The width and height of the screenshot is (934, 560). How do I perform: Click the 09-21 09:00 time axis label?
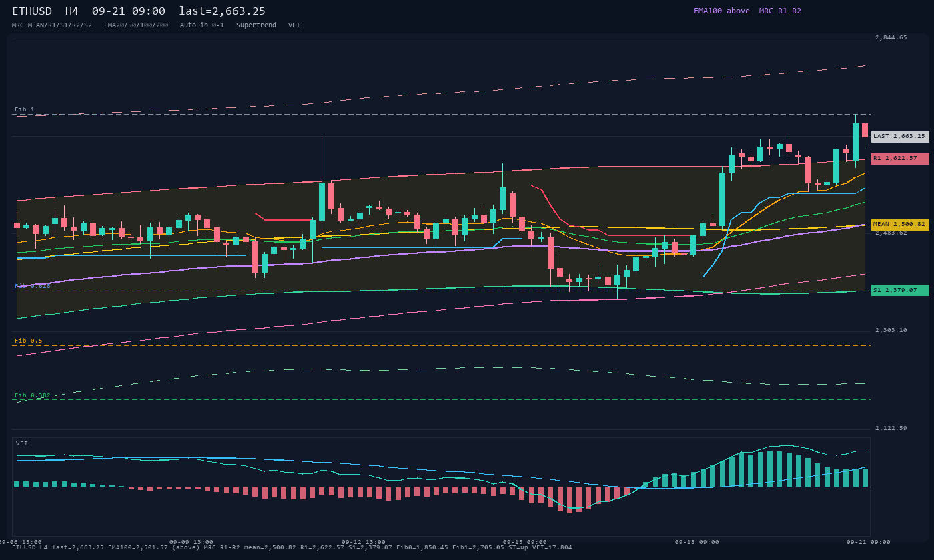(869, 542)
